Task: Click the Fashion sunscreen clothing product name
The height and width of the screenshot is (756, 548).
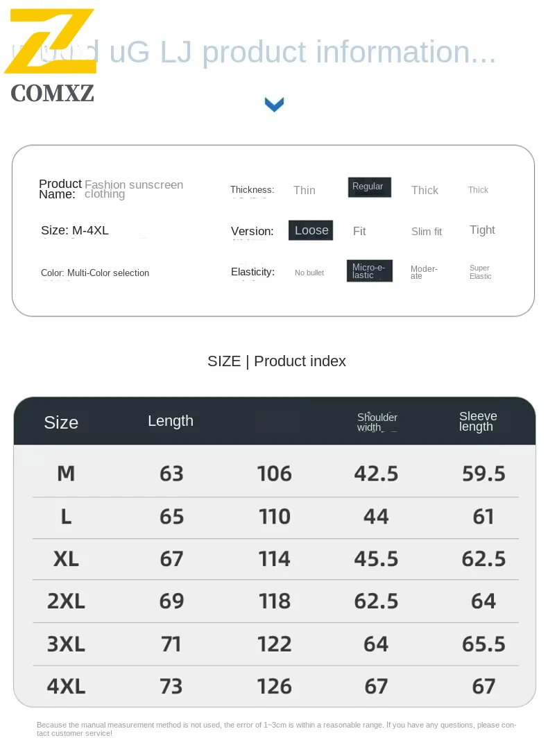Action: 134,189
